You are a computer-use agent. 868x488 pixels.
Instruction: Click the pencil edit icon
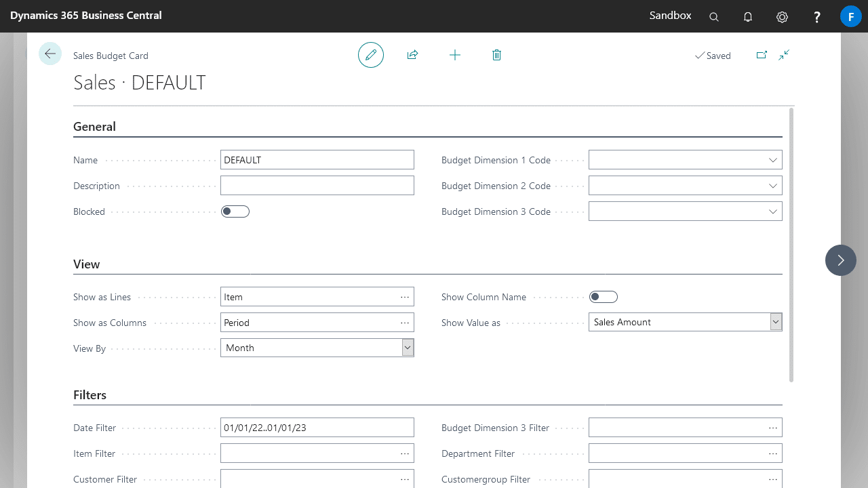(x=371, y=55)
